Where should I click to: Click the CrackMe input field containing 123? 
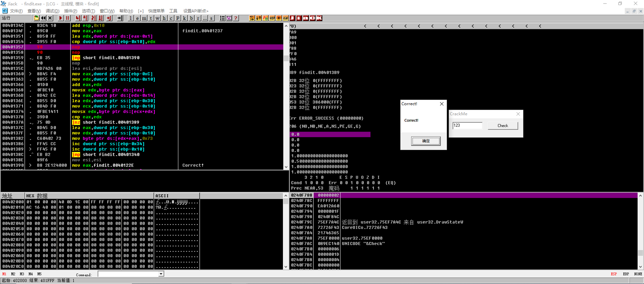tap(467, 126)
